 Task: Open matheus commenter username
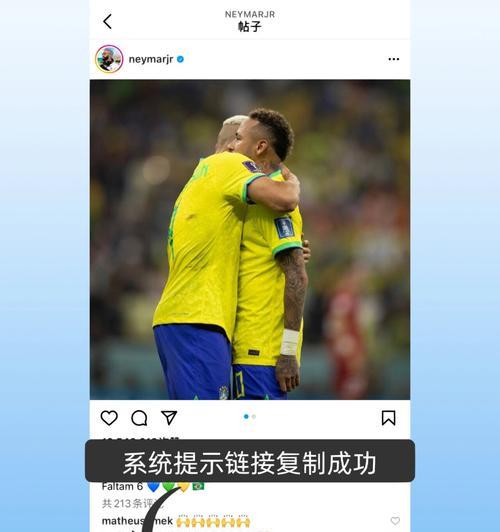tap(137, 521)
